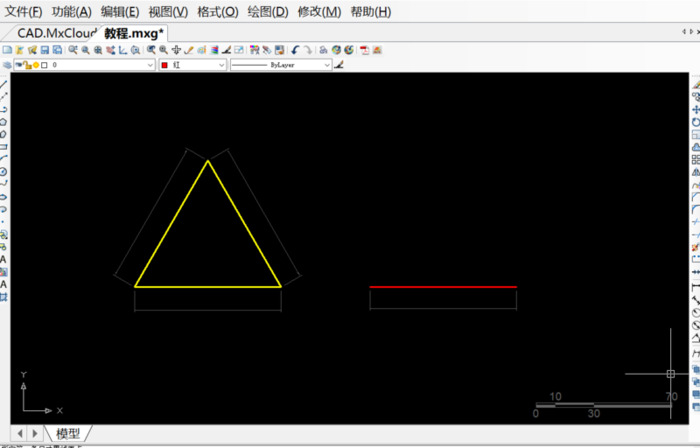Click the Redo arrow icon
This screenshot has width=700, height=448.
pos(308,49)
